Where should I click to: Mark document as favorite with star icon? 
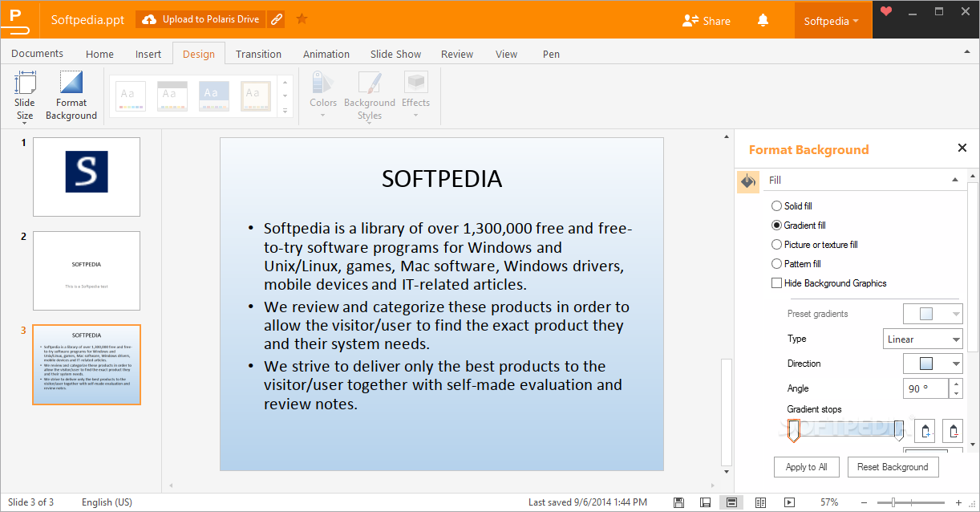tap(302, 18)
